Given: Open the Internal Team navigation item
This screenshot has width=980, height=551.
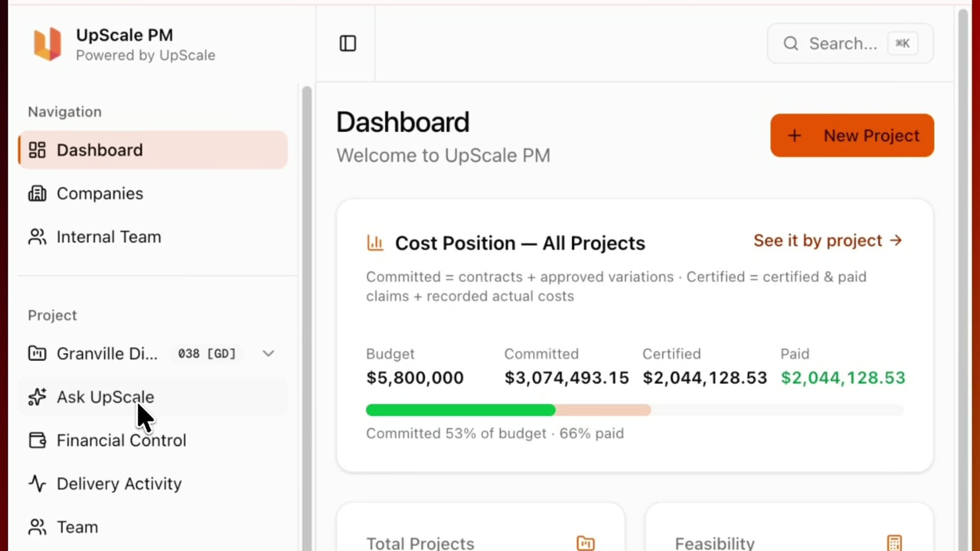Looking at the screenshot, I should (x=153, y=237).
